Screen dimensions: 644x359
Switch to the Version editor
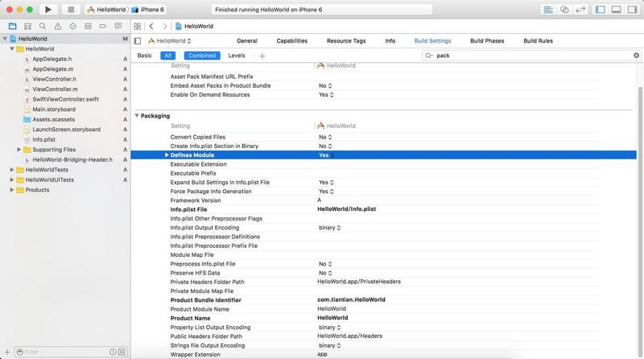pyautogui.click(x=580, y=10)
